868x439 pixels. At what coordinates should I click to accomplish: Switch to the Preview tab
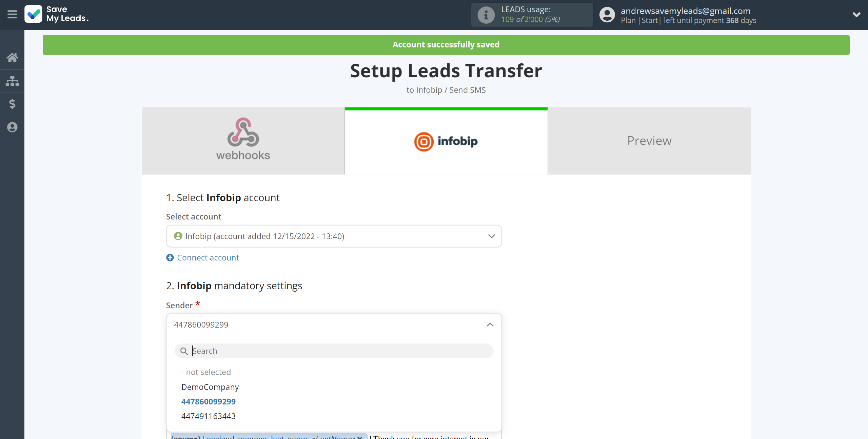(649, 141)
